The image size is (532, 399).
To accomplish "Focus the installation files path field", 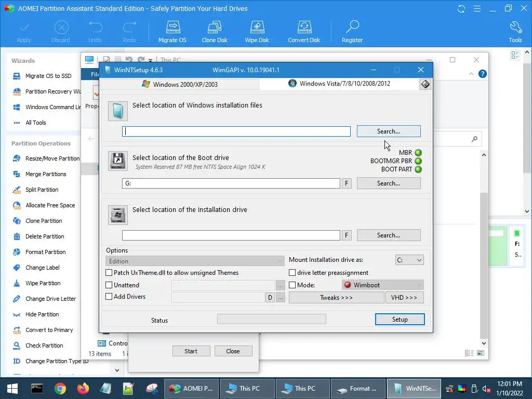I will [x=236, y=131].
